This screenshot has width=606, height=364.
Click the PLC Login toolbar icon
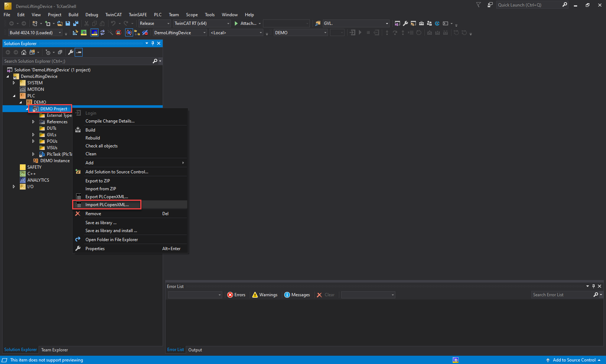pos(352,33)
